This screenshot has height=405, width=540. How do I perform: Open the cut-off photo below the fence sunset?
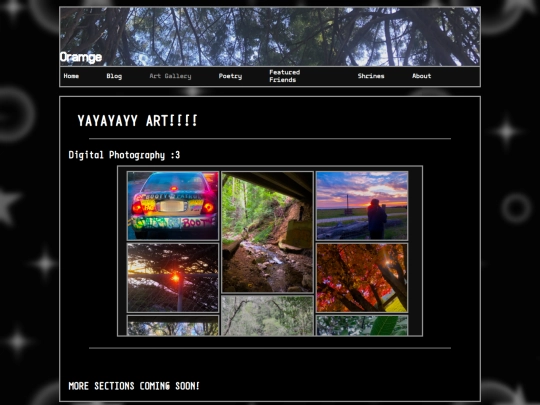click(173, 325)
